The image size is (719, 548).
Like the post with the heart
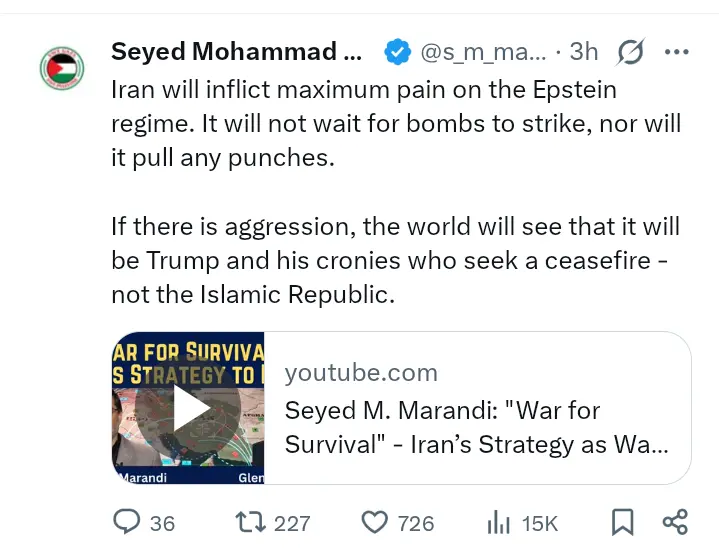pos(374,522)
